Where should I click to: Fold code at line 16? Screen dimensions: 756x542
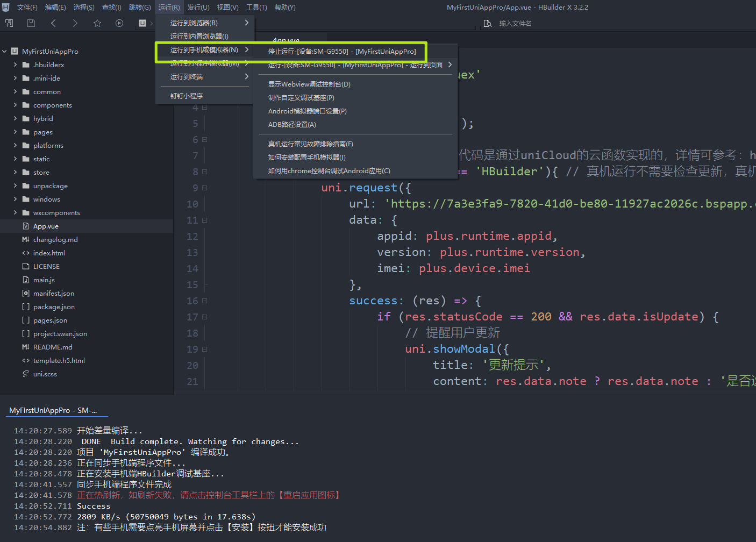tap(205, 301)
